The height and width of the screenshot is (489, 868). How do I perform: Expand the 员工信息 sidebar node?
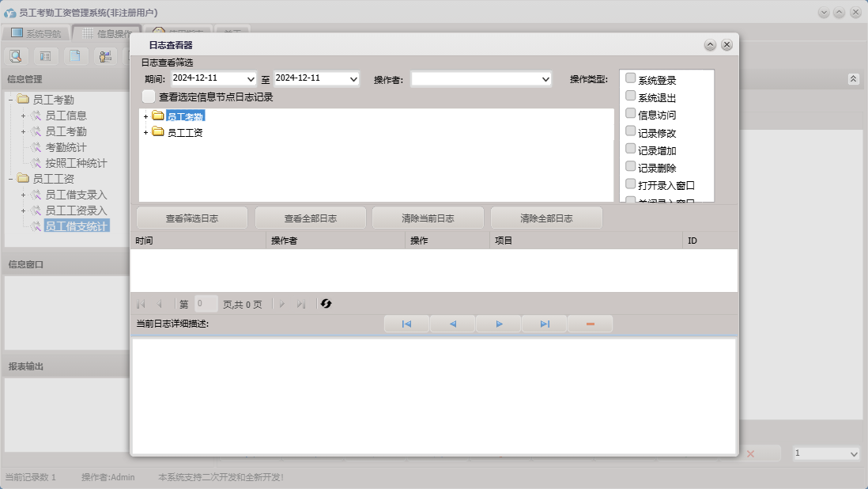coord(23,116)
